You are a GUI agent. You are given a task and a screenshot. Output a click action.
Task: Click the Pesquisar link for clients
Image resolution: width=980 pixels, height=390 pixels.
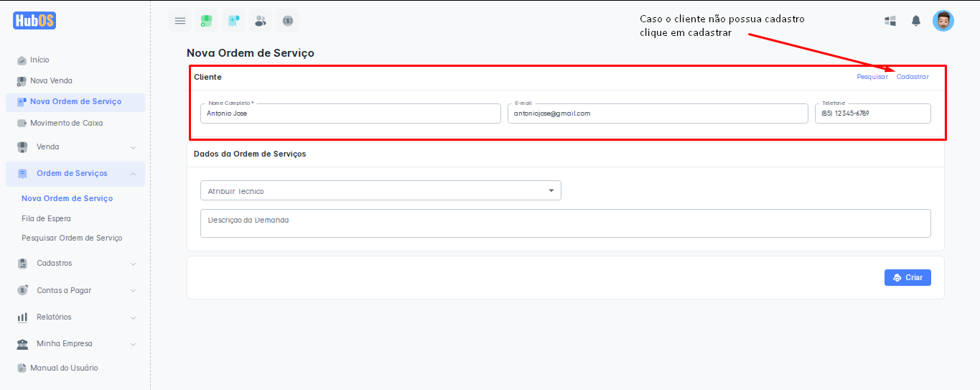click(x=872, y=77)
